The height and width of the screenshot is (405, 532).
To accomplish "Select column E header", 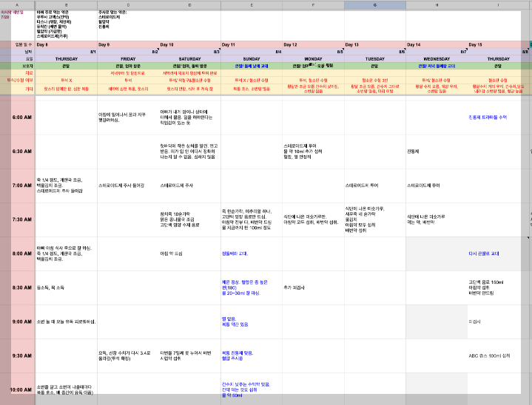I will (252, 5).
